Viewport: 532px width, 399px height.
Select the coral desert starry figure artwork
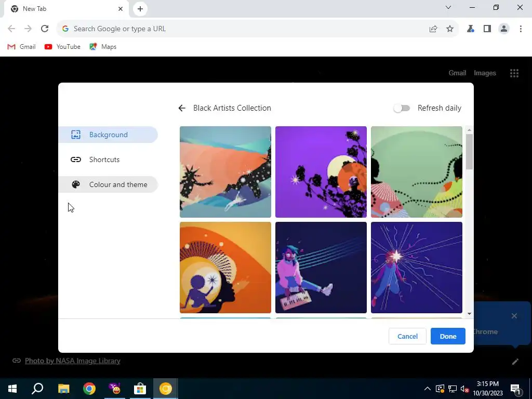tap(225, 171)
